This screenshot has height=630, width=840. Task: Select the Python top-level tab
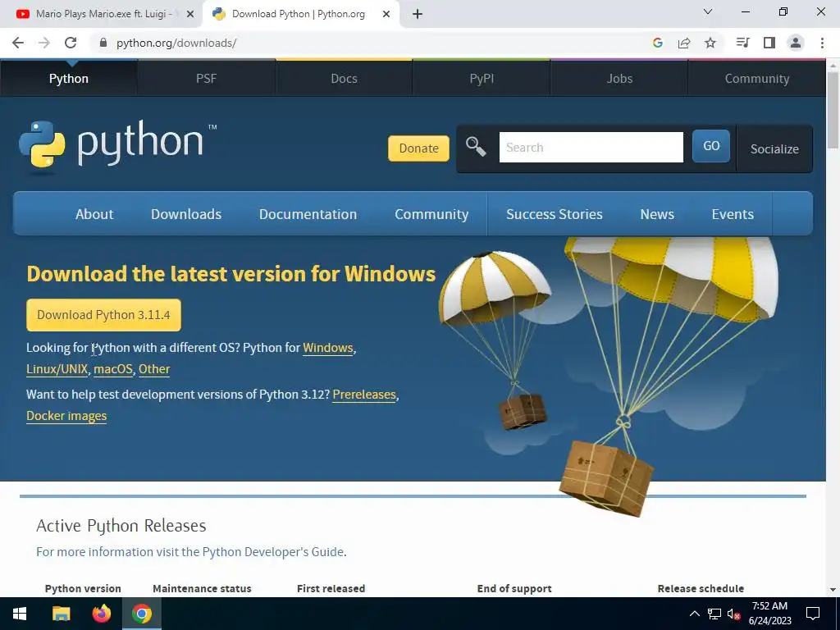(69, 79)
